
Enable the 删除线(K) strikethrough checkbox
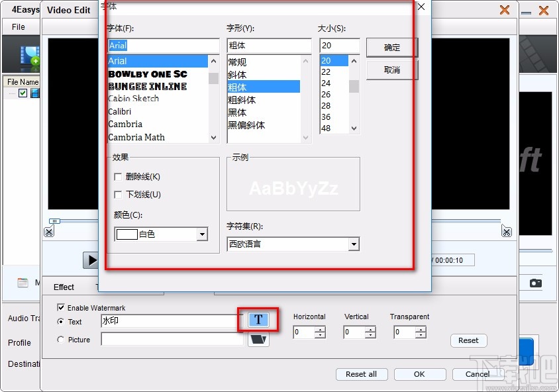click(118, 177)
